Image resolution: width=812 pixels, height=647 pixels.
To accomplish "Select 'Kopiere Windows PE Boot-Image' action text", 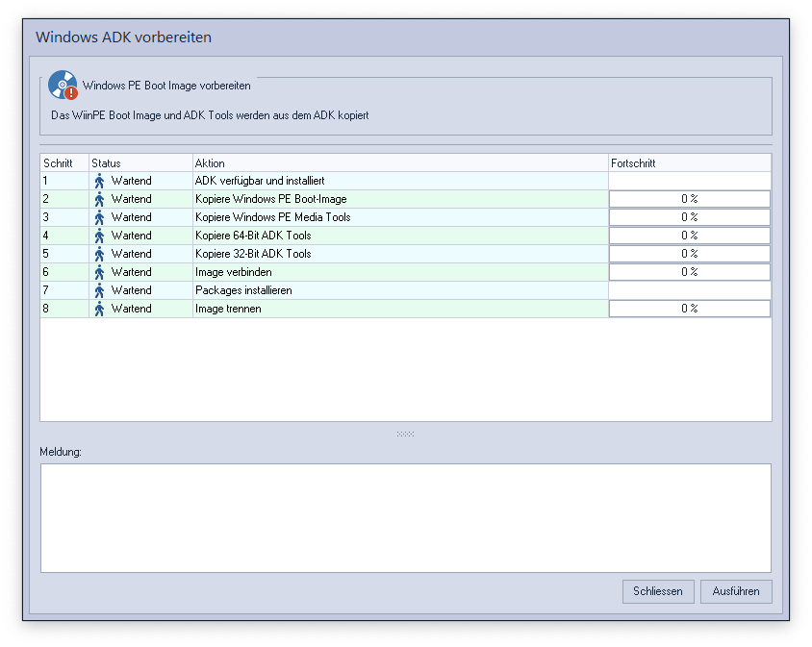I will [271, 199].
